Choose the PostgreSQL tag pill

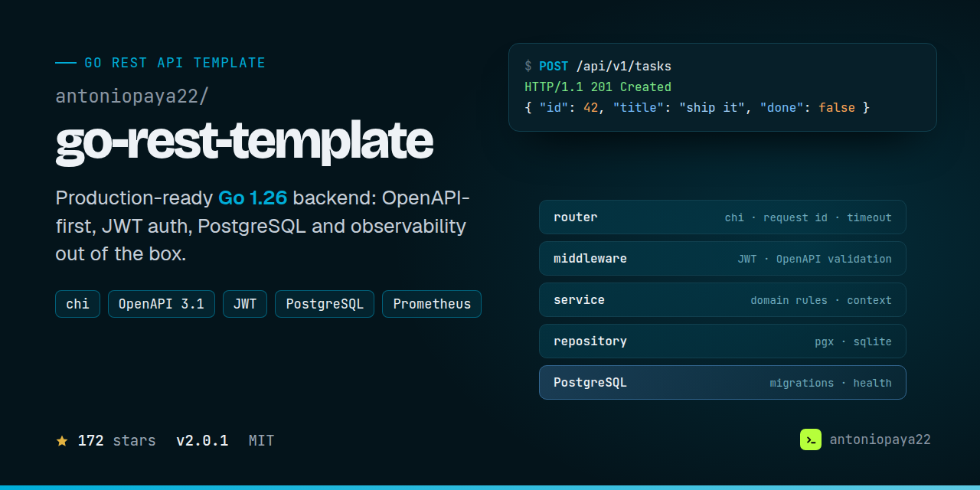(x=325, y=304)
